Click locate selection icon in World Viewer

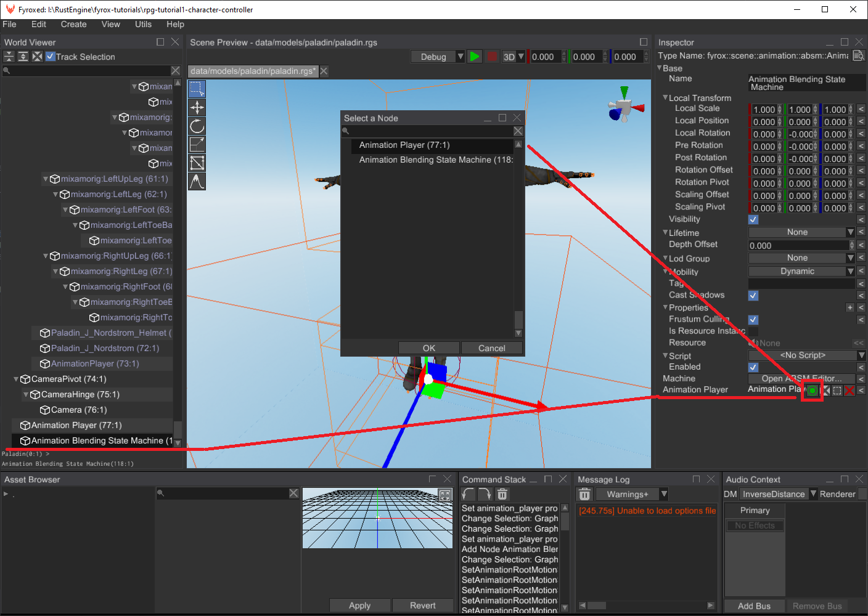(x=37, y=57)
